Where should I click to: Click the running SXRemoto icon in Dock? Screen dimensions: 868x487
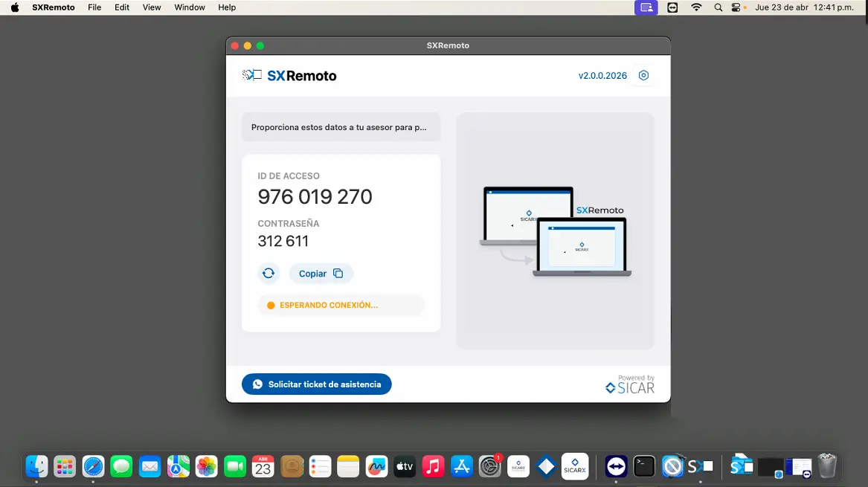700,466
